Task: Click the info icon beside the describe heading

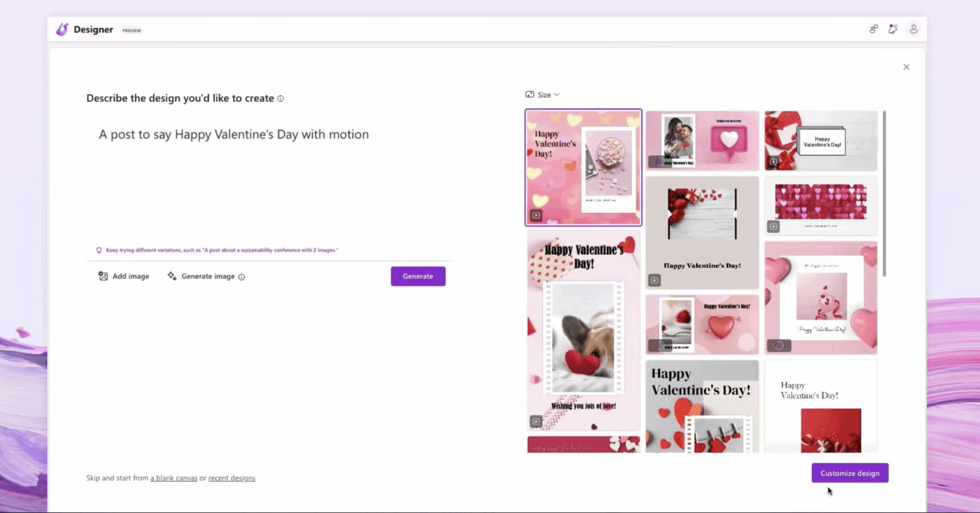Action: [280, 98]
